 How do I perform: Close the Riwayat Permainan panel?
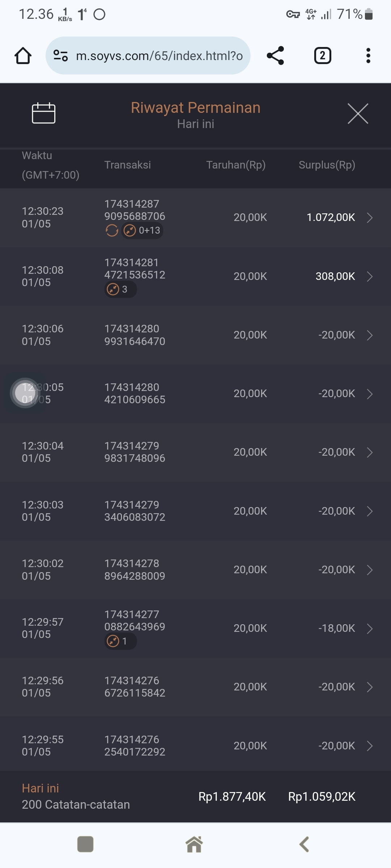(x=358, y=114)
